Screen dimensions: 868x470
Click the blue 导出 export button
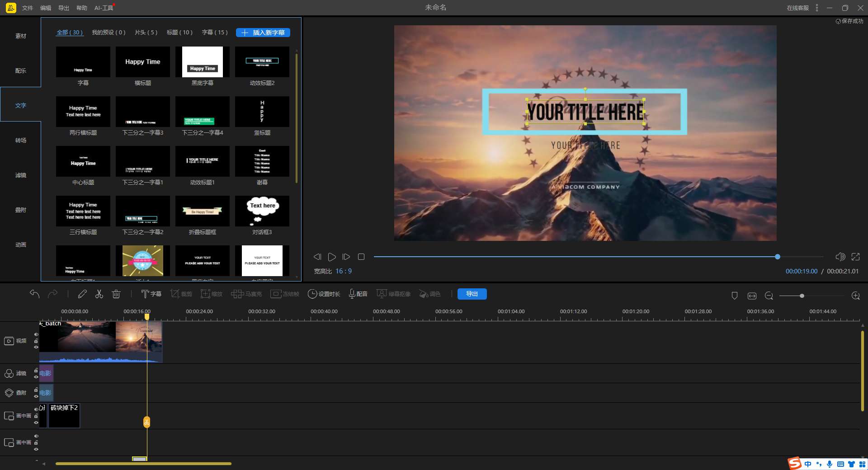tap(472, 294)
